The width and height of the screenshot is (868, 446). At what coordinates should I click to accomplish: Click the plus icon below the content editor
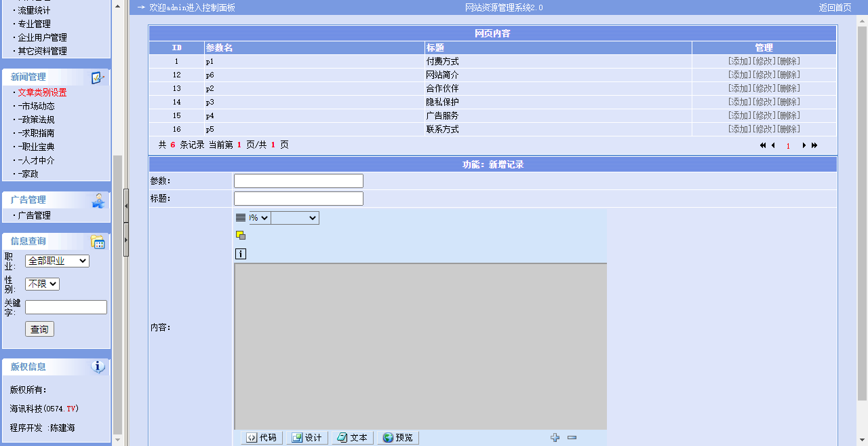pos(555,437)
